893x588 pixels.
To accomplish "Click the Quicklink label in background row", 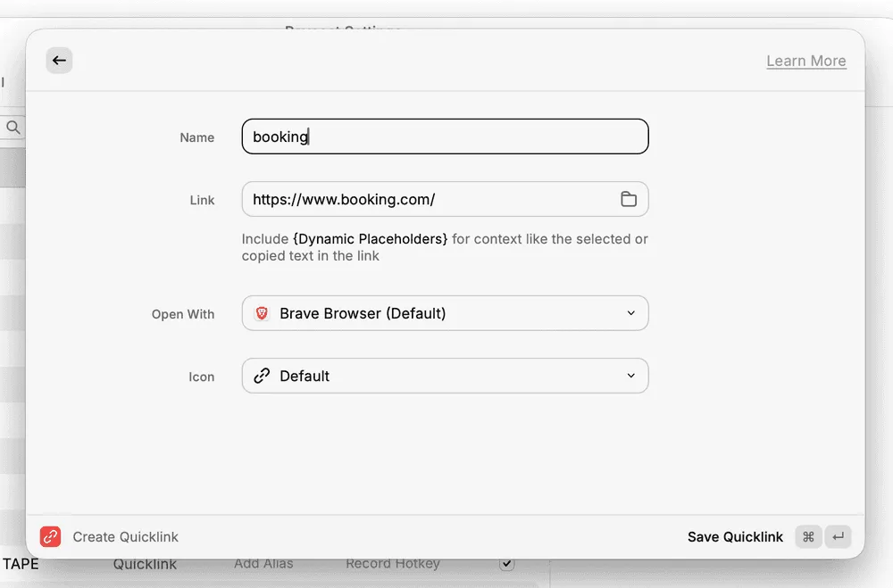I will coord(145,564).
